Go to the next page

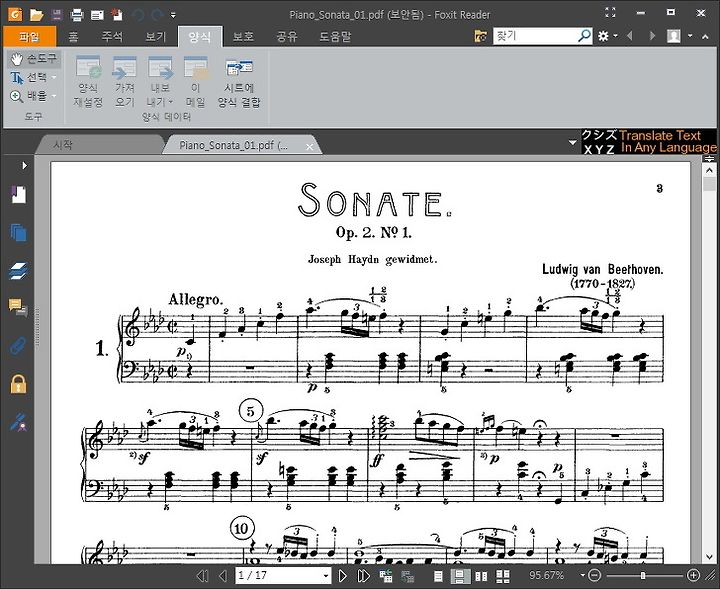343,575
